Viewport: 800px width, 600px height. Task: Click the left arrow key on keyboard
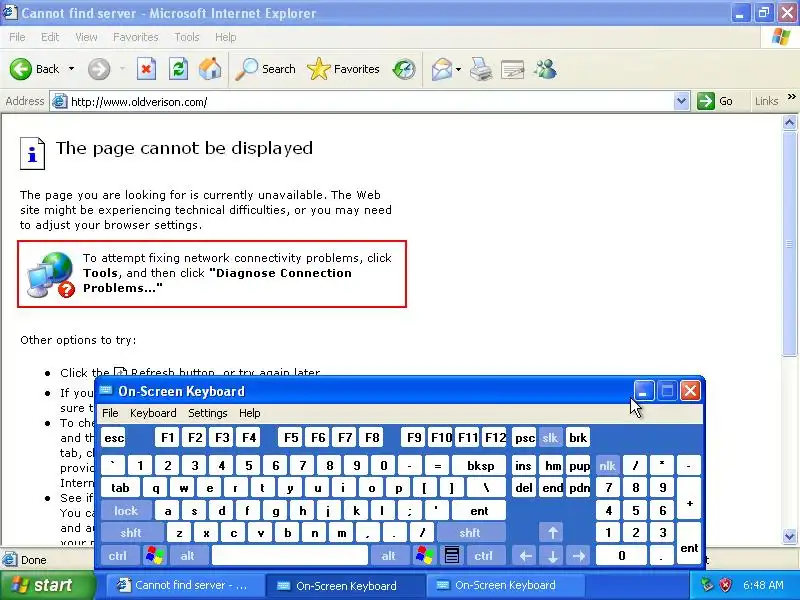pos(526,555)
